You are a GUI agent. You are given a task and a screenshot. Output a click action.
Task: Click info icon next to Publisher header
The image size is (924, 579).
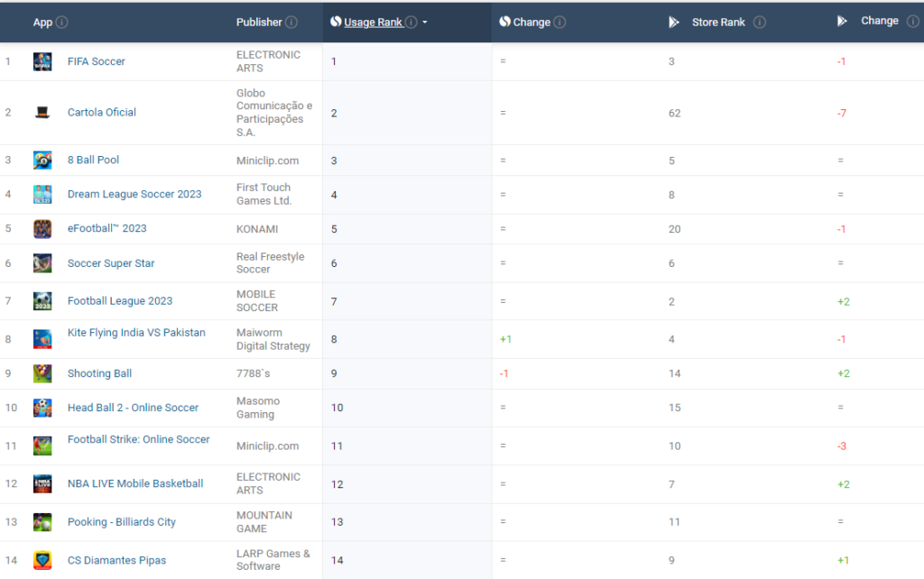point(291,23)
